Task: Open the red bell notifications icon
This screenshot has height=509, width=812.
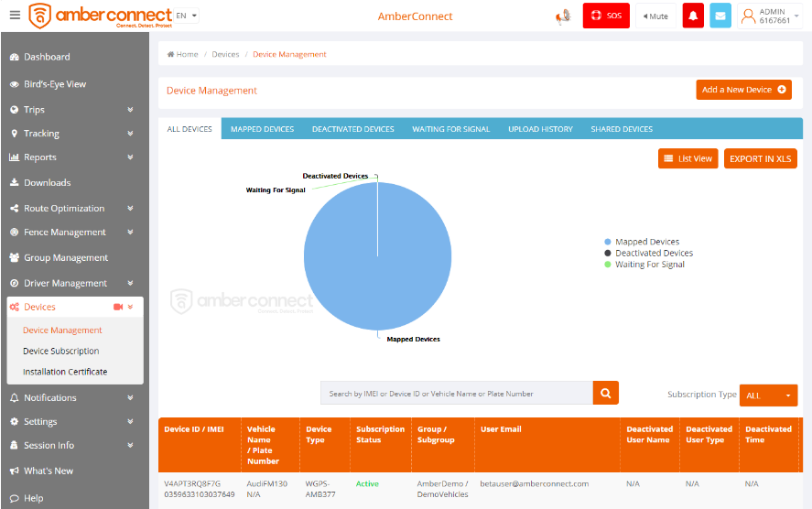Action: click(x=693, y=16)
